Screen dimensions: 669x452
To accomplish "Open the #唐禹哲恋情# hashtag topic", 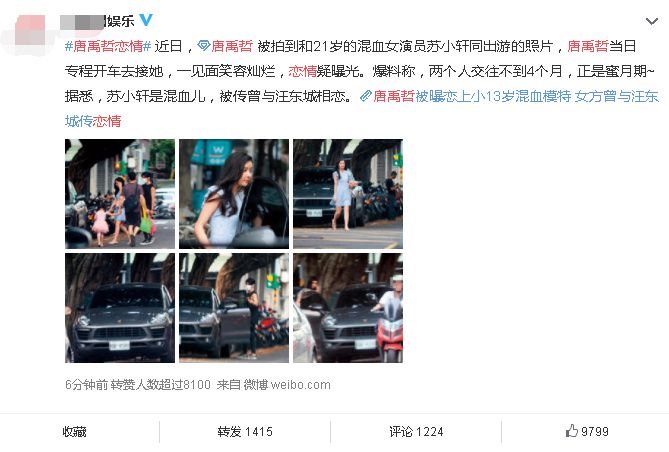I will 108,46.
